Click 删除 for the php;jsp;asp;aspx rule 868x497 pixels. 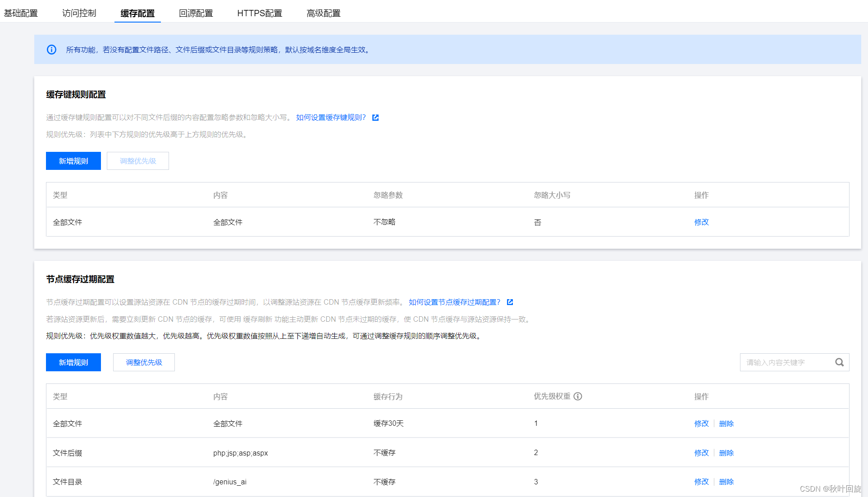[x=726, y=452]
